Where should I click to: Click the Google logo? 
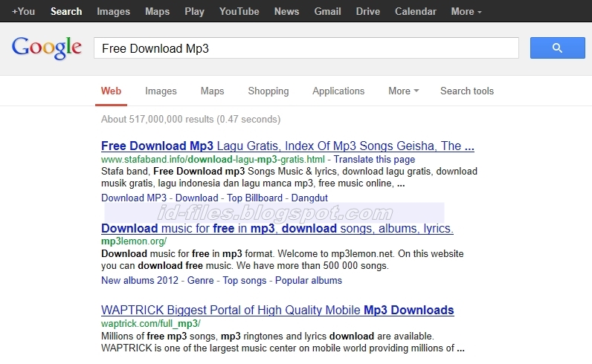47,48
